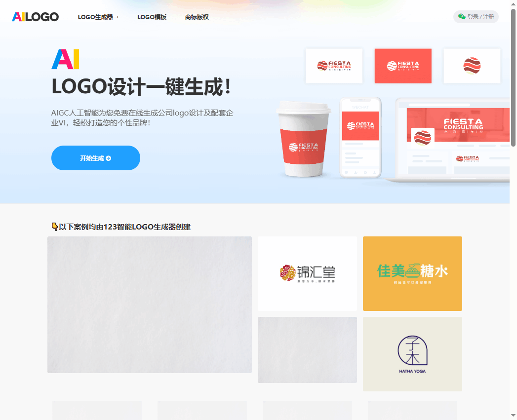Open the LOGO生成器 menu item
Viewport: 517px width, 420px height.
[x=98, y=17]
